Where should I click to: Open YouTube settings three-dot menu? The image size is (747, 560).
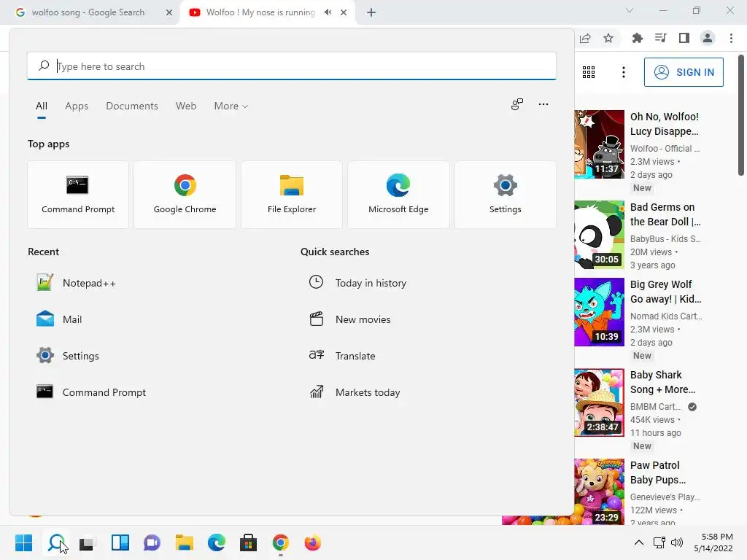coord(624,72)
